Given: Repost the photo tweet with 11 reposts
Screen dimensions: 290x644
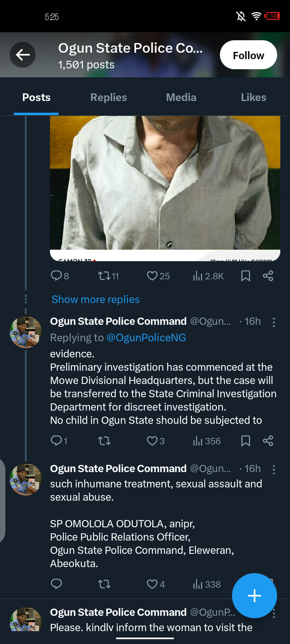Looking at the screenshot, I should [x=108, y=276].
